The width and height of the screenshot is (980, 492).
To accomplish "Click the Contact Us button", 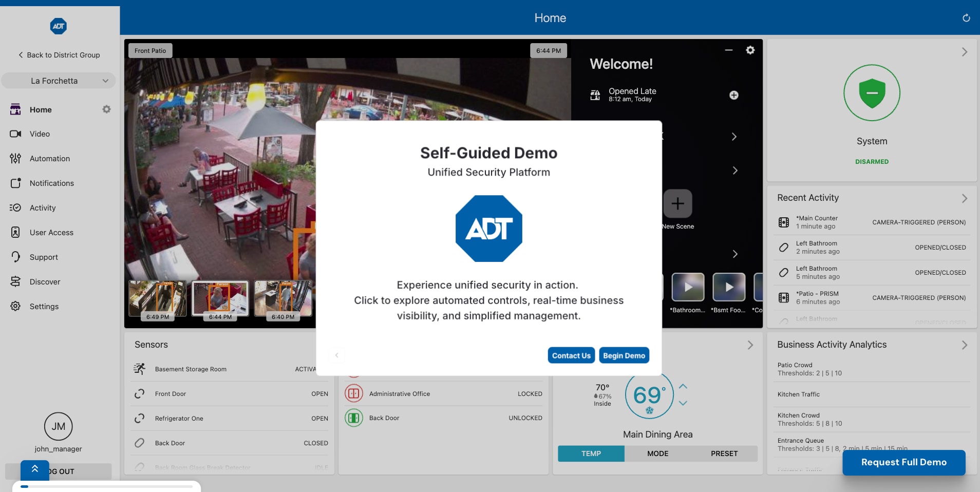I will (571, 355).
